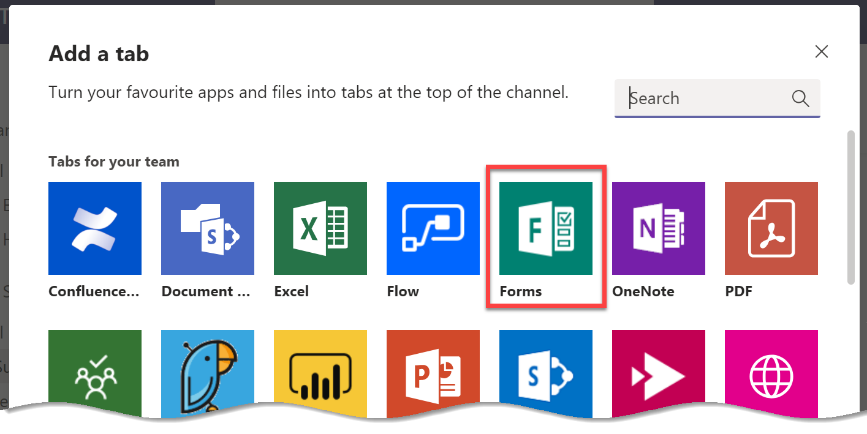The height and width of the screenshot is (434, 867).
Task: Select the blue SharePoint tile
Action: pos(546,372)
